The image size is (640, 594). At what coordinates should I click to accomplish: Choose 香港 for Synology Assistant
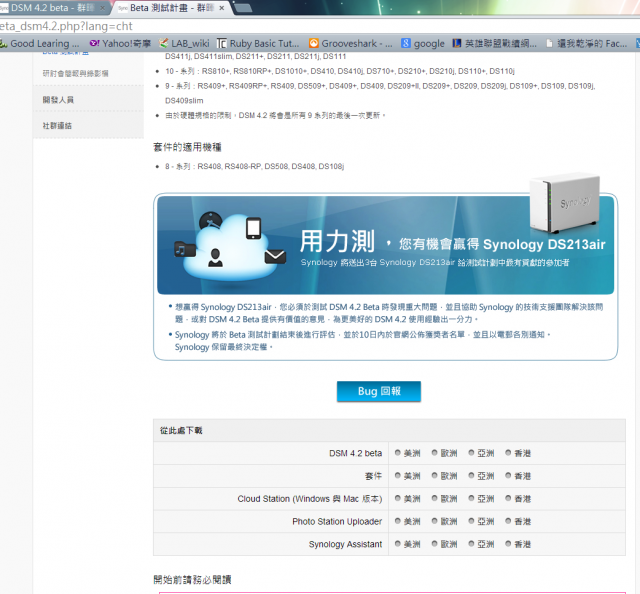[508, 544]
